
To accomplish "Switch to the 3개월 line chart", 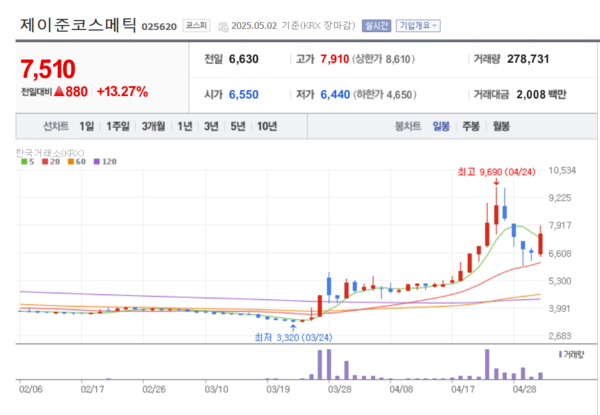I will click(x=153, y=126).
